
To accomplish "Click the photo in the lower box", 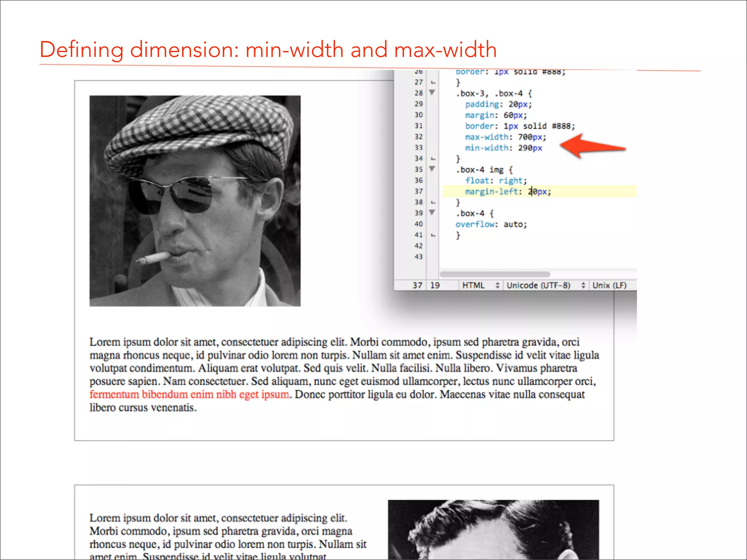I will [x=493, y=529].
